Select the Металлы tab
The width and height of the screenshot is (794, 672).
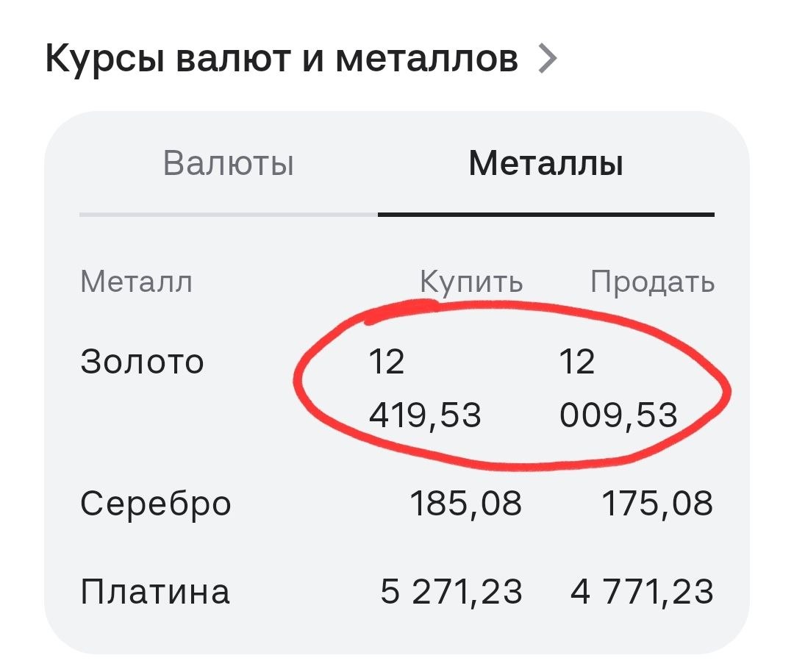click(x=546, y=163)
